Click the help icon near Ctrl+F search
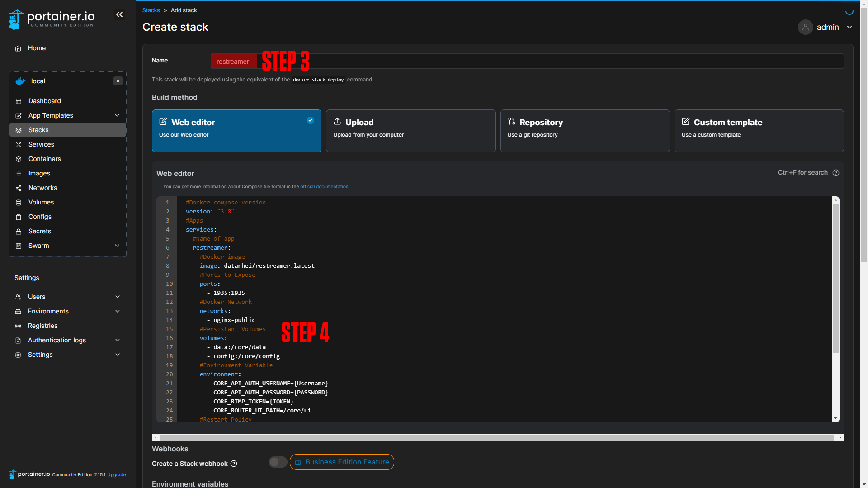This screenshot has height=488, width=868. click(x=836, y=173)
